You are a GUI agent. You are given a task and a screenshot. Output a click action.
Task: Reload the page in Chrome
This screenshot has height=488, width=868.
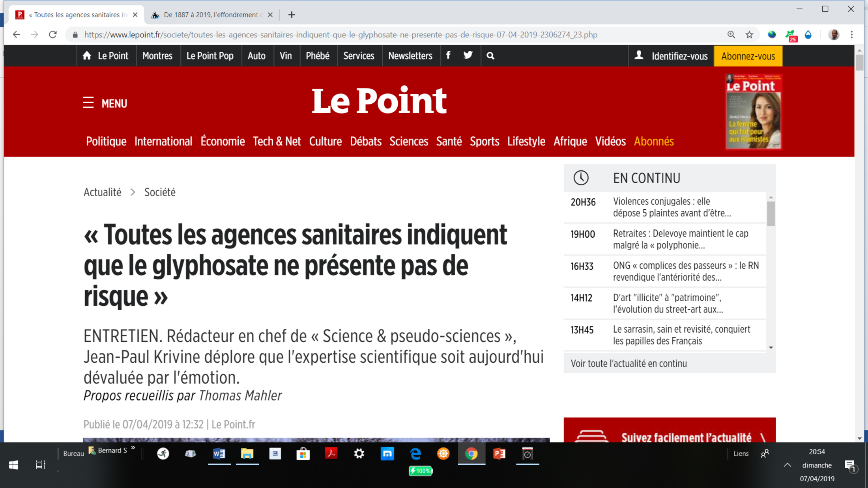pos(53,35)
